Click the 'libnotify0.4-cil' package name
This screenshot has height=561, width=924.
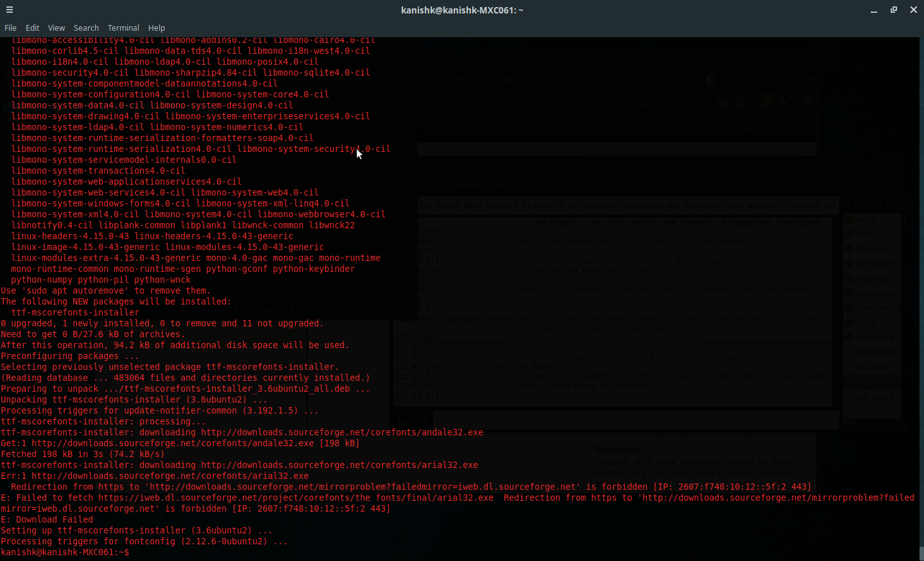52,225
